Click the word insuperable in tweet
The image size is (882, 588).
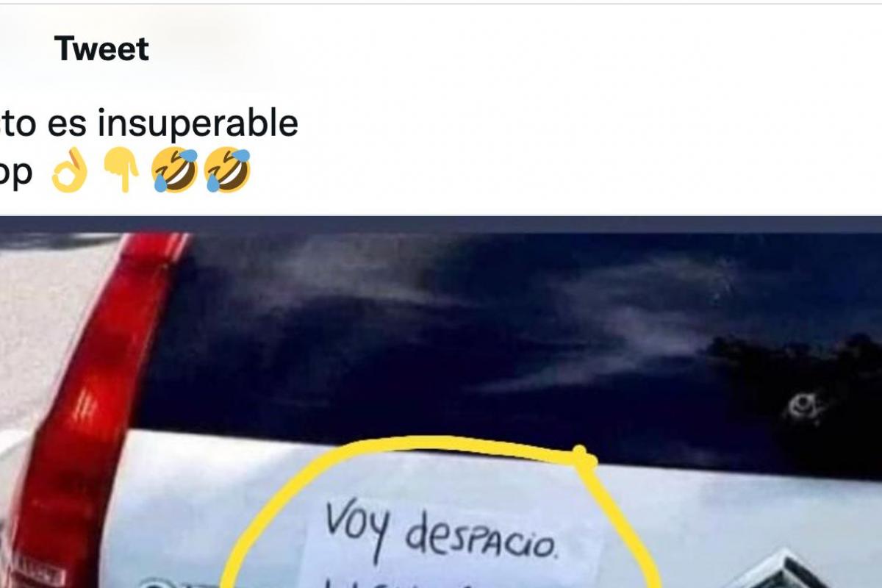point(198,123)
